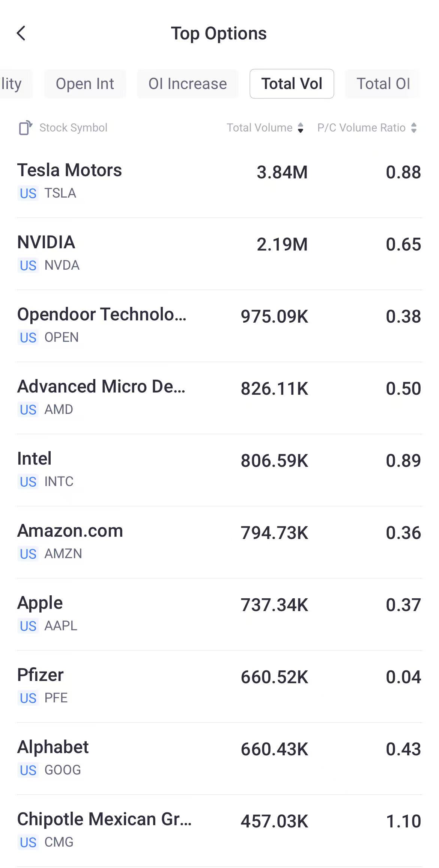The height and width of the screenshot is (868, 439).
Task: Go back using the top-left arrow
Action: point(21,33)
